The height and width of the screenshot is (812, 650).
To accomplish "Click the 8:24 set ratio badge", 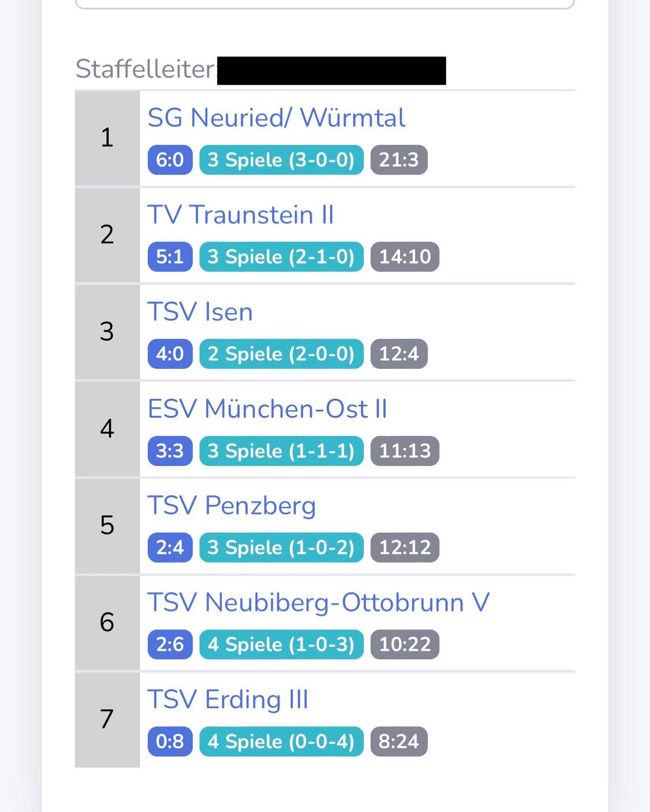I will click(399, 741).
